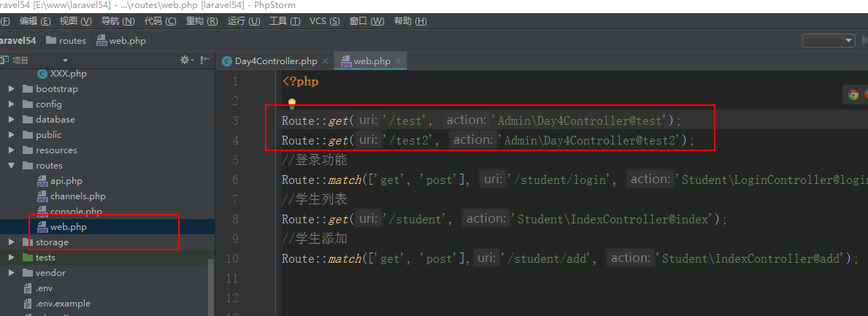The height and width of the screenshot is (316, 868).
Task: Open channels.php file in project tree
Action: pos(77,196)
